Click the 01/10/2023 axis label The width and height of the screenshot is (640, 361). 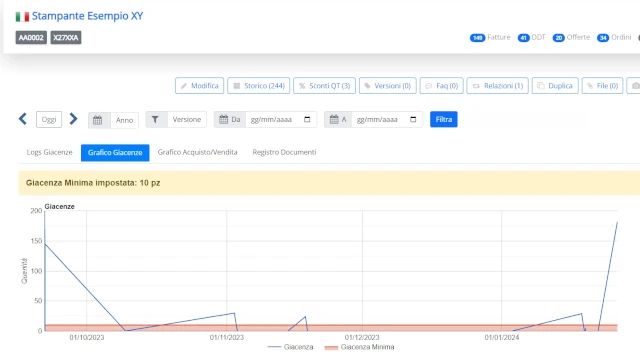pyautogui.click(x=87, y=337)
